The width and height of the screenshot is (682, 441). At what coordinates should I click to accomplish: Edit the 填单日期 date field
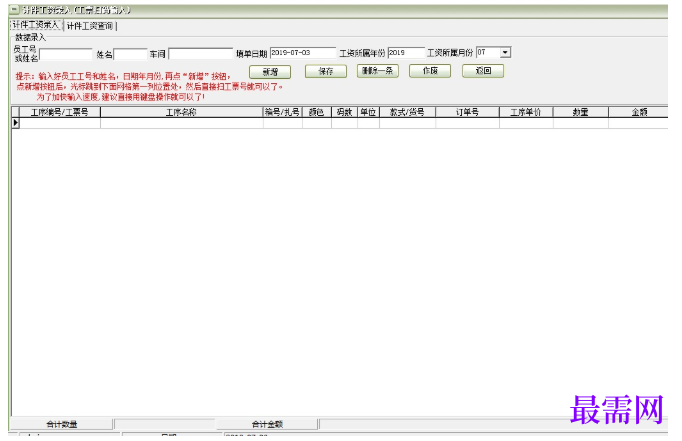pyautogui.click(x=303, y=53)
